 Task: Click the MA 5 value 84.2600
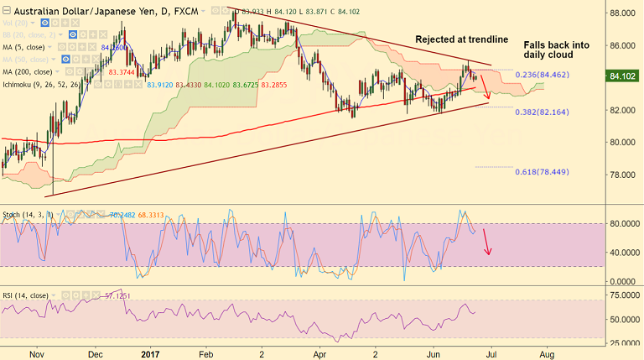(x=114, y=48)
